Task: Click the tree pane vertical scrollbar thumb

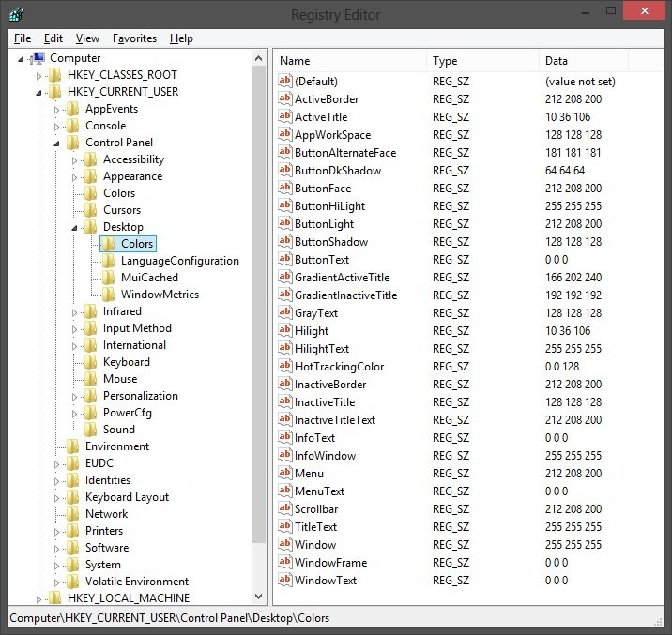Action: (x=258, y=304)
